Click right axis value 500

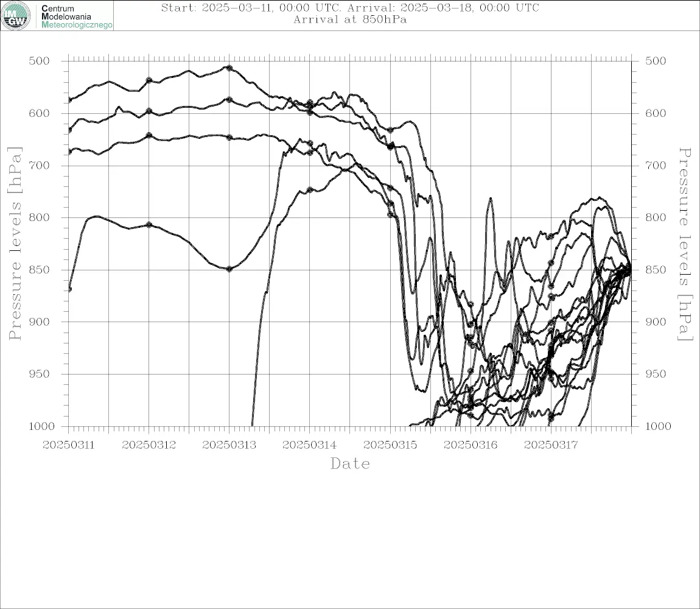point(656,61)
